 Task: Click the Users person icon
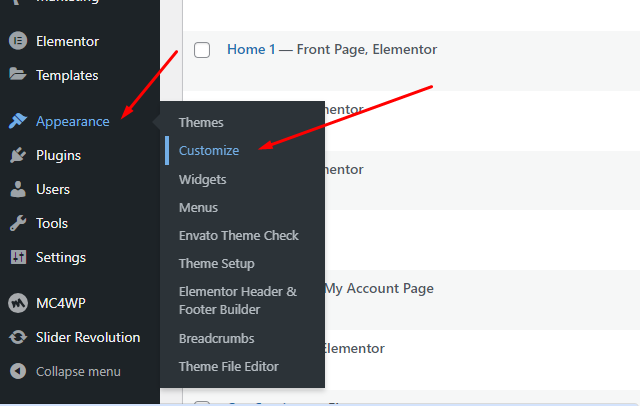coord(17,189)
